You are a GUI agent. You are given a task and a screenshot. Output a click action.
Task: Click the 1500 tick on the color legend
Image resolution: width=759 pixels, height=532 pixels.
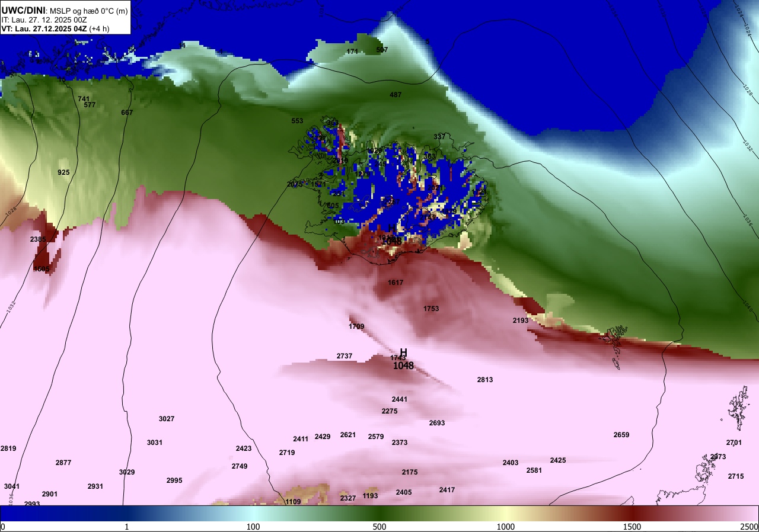tap(632, 527)
